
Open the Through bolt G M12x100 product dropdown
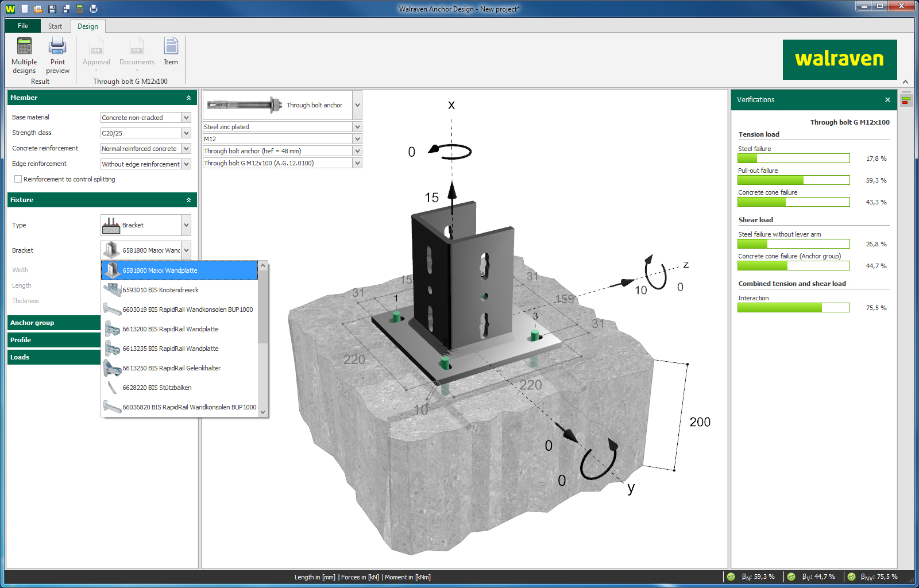[357, 163]
